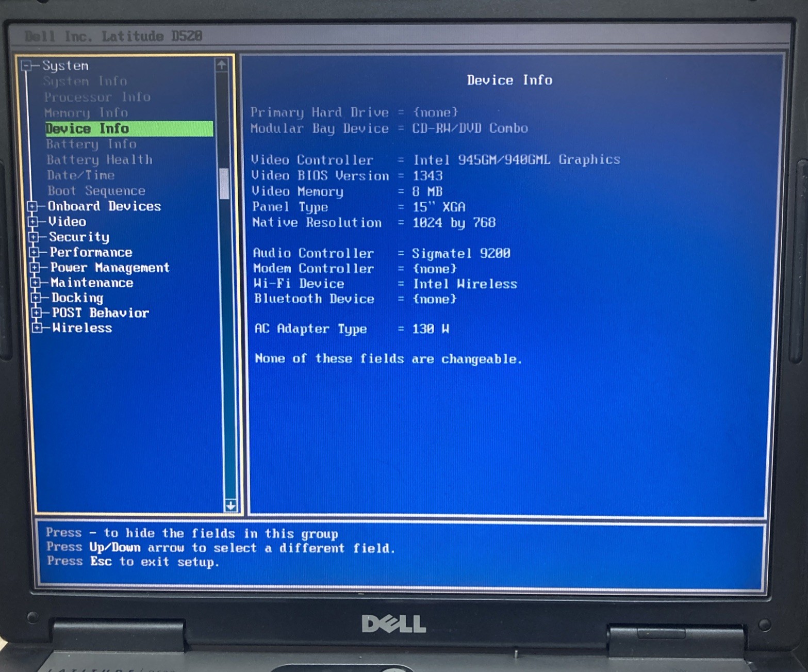Image resolution: width=808 pixels, height=672 pixels.
Task: Select highlighted Device Info entry
Action: [x=129, y=128]
